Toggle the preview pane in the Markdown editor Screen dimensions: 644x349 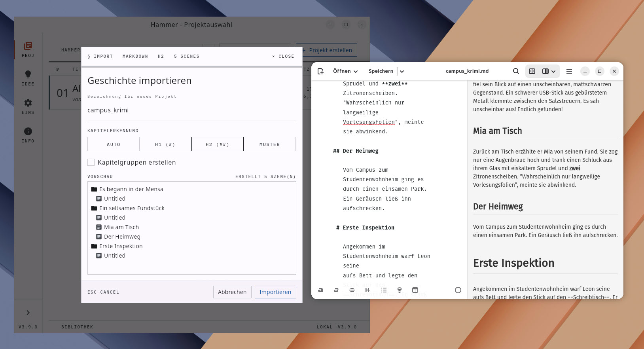(x=532, y=71)
